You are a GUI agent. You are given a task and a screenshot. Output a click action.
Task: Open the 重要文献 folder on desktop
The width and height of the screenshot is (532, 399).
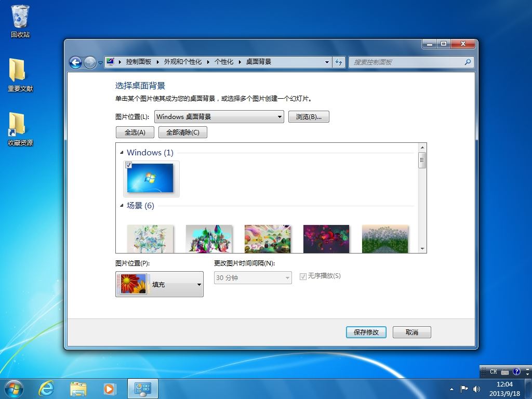pyautogui.click(x=20, y=75)
